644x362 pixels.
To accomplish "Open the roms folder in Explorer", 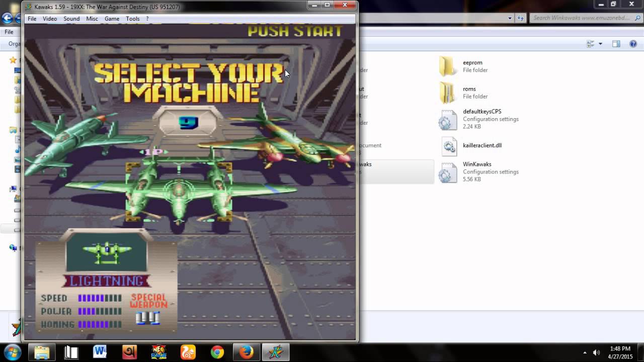I will pyautogui.click(x=447, y=93).
